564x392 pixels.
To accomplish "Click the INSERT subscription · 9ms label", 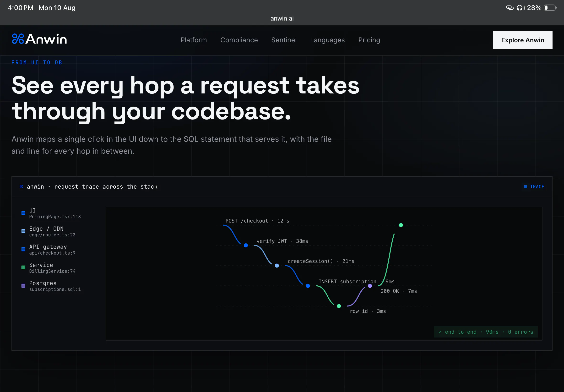I will coord(356,282).
